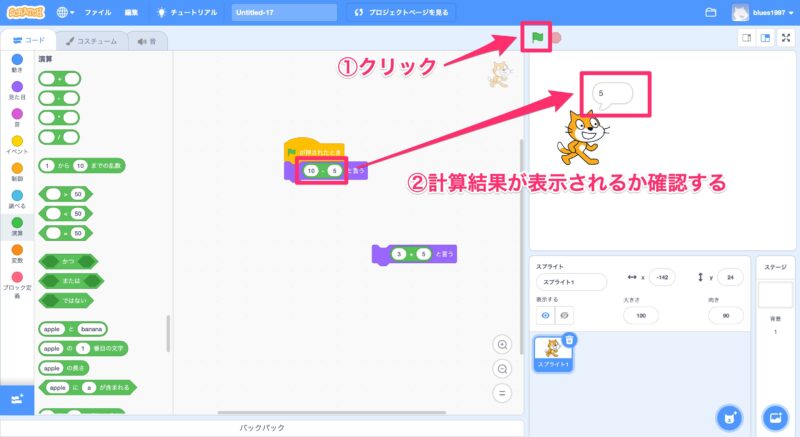Zoom out of the code workspace

tap(503, 368)
